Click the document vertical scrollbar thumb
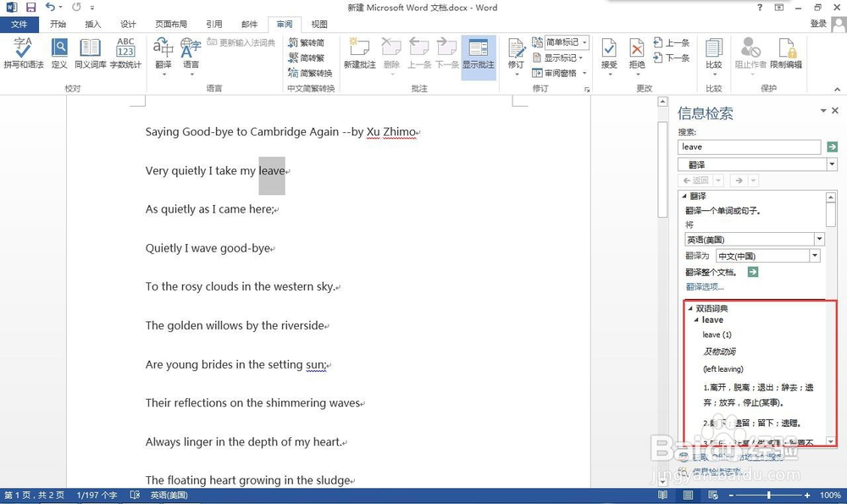 663,169
